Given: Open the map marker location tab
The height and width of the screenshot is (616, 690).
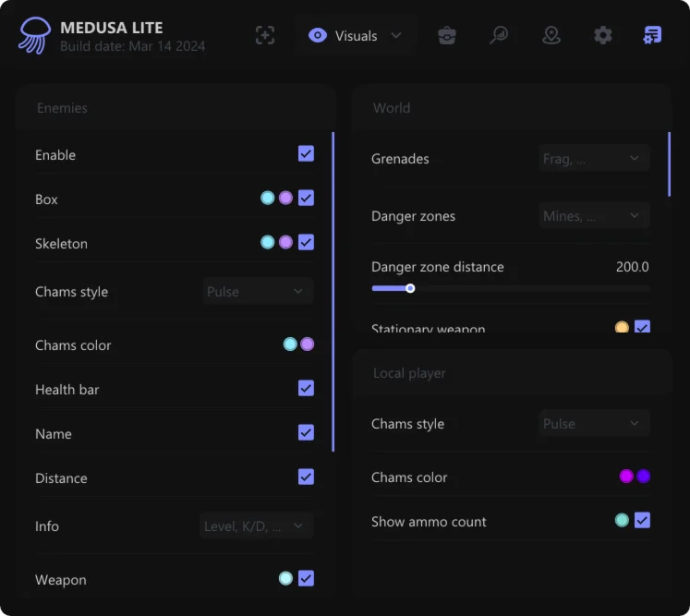Looking at the screenshot, I should (551, 35).
